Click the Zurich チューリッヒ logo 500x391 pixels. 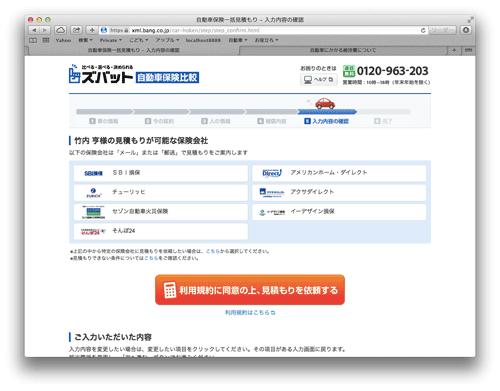click(x=93, y=193)
